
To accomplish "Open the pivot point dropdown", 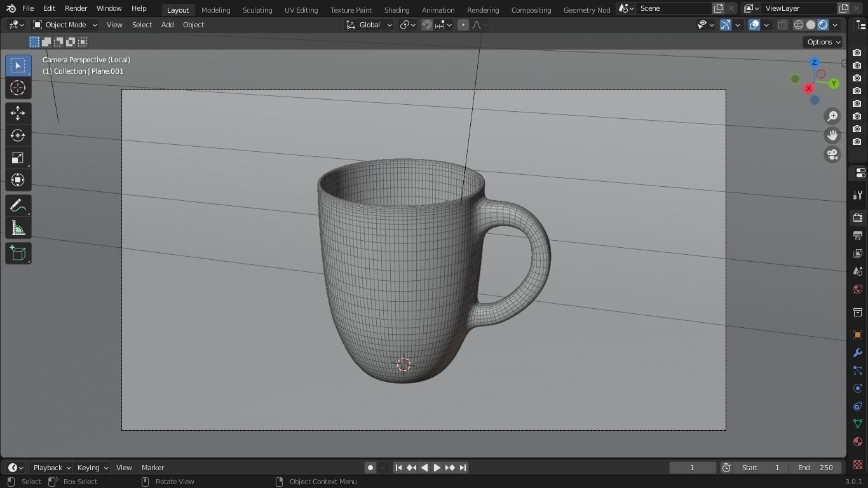I will click(x=407, y=25).
